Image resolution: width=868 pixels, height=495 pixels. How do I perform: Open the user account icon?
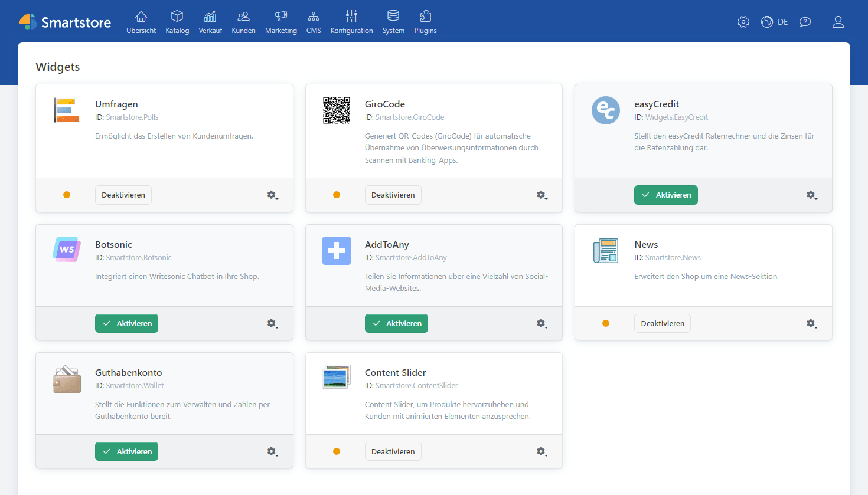point(838,22)
